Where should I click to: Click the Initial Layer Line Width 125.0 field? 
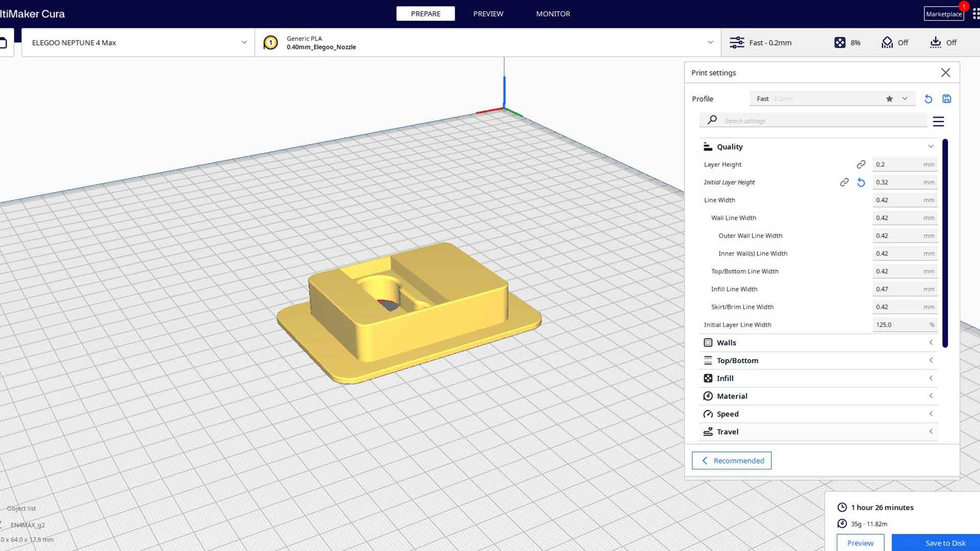pyautogui.click(x=904, y=325)
